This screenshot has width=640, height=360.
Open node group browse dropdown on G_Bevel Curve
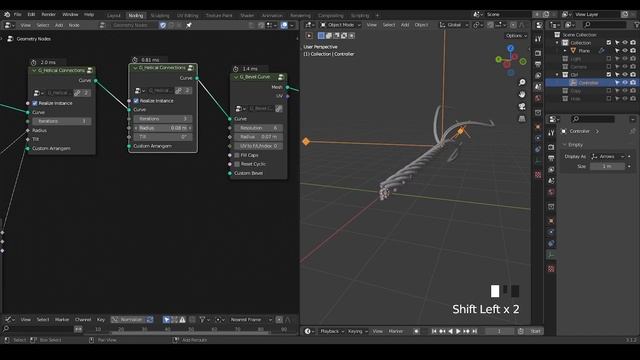[x=241, y=109]
